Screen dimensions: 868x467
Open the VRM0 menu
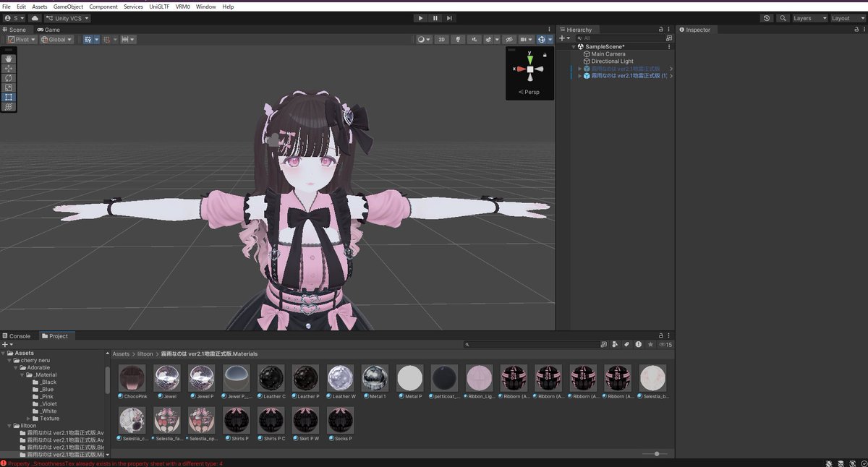182,7
